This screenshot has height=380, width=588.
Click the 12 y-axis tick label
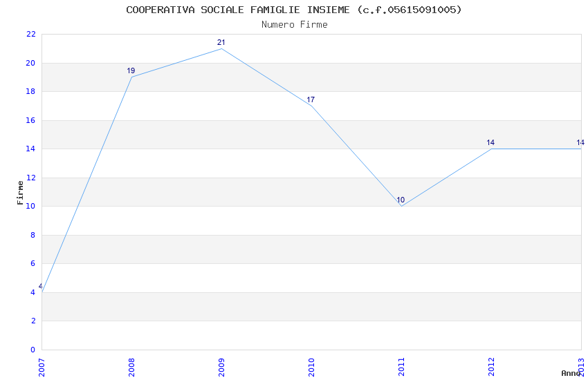click(30, 178)
